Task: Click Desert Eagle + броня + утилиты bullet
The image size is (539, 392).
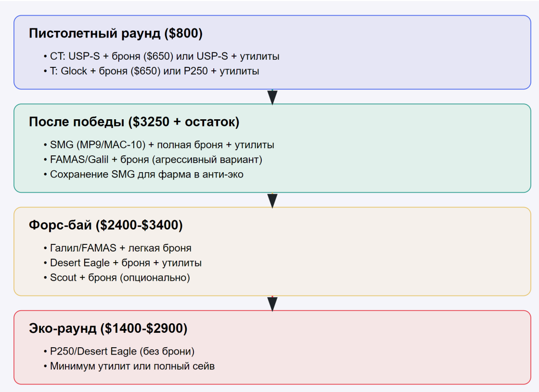Action: coord(125,263)
